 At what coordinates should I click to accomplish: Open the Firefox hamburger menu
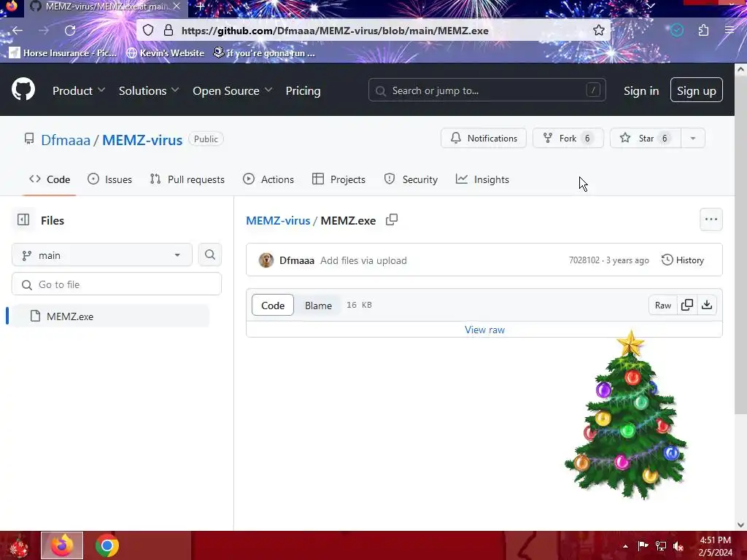[729, 31]
